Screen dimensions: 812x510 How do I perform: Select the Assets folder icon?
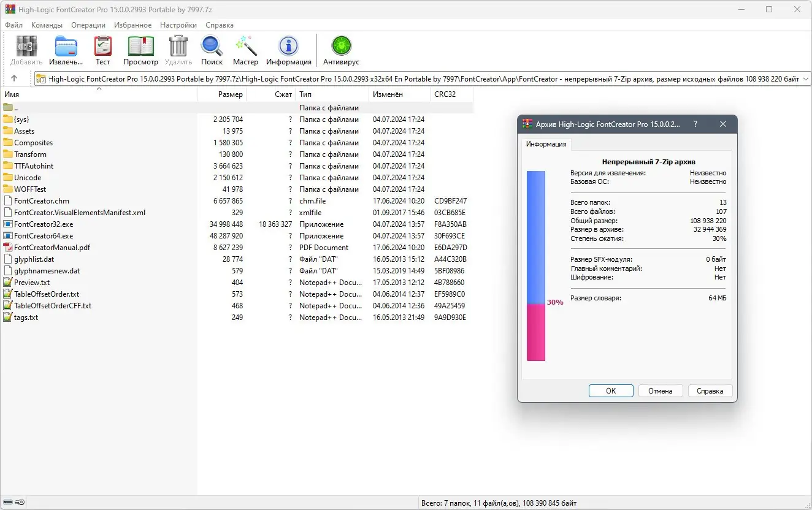[8, 131]
